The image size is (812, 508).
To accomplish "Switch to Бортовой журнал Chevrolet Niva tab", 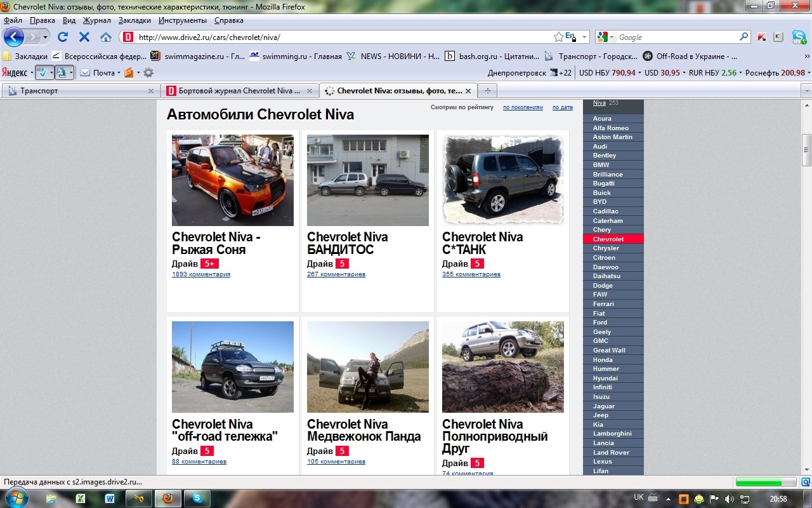I will (x=239, y=91).
